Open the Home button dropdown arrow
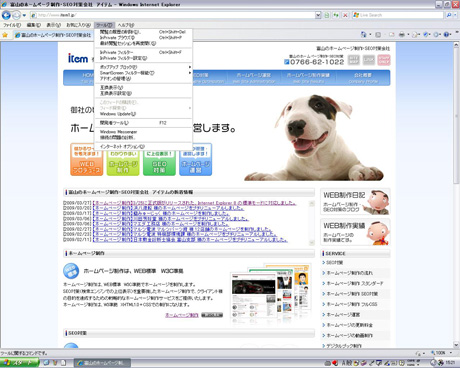Image resolution: width=460 pixels, height=368 pixels. (x=370, y=34)
